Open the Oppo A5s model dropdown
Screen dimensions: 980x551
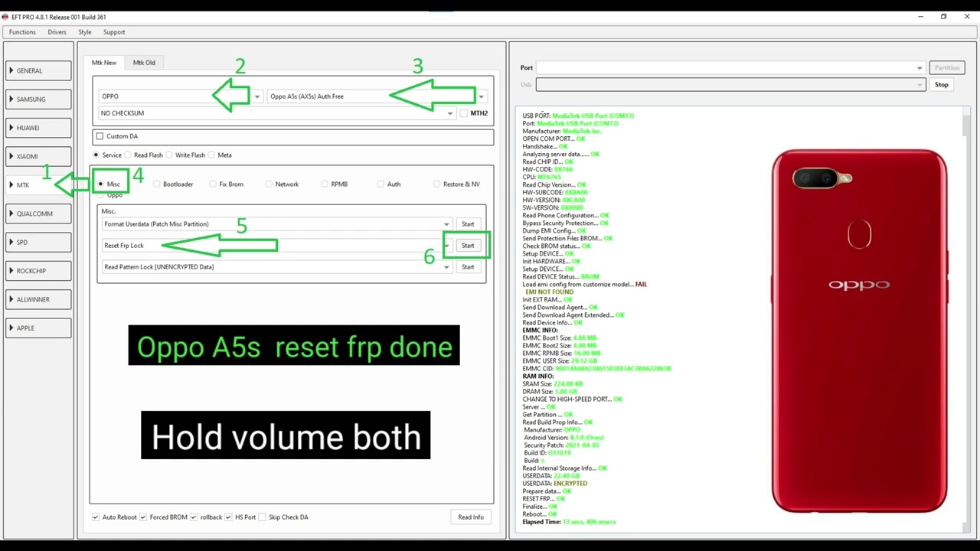click(x=481, y=96)
